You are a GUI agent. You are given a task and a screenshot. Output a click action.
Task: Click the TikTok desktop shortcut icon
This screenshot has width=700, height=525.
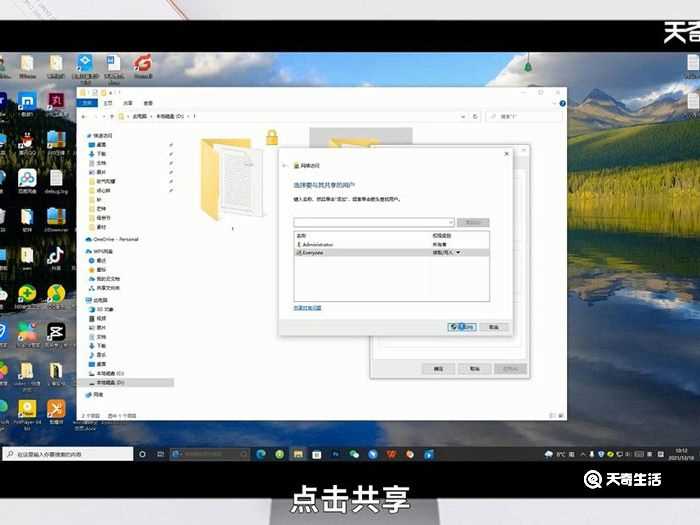[x=56, y=257]
